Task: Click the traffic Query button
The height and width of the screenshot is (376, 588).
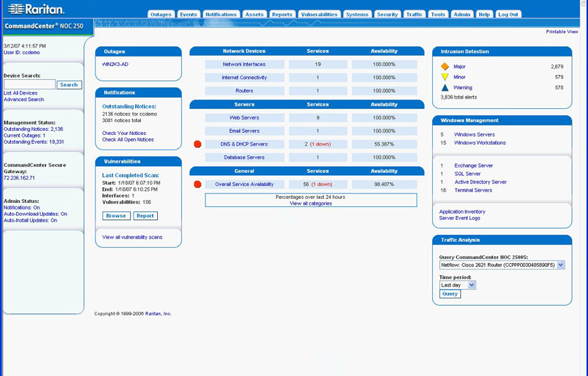Action: [450, 294]
